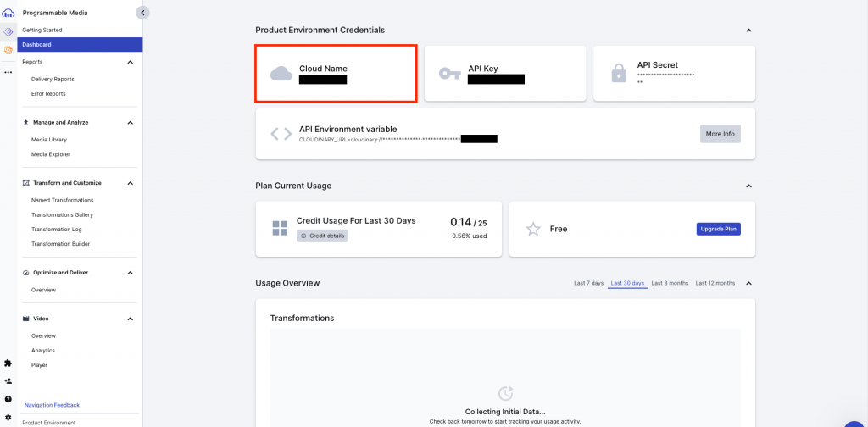Open the help question mark icon
This screenshot has width=868, height=427.
(x=8, y=399)
